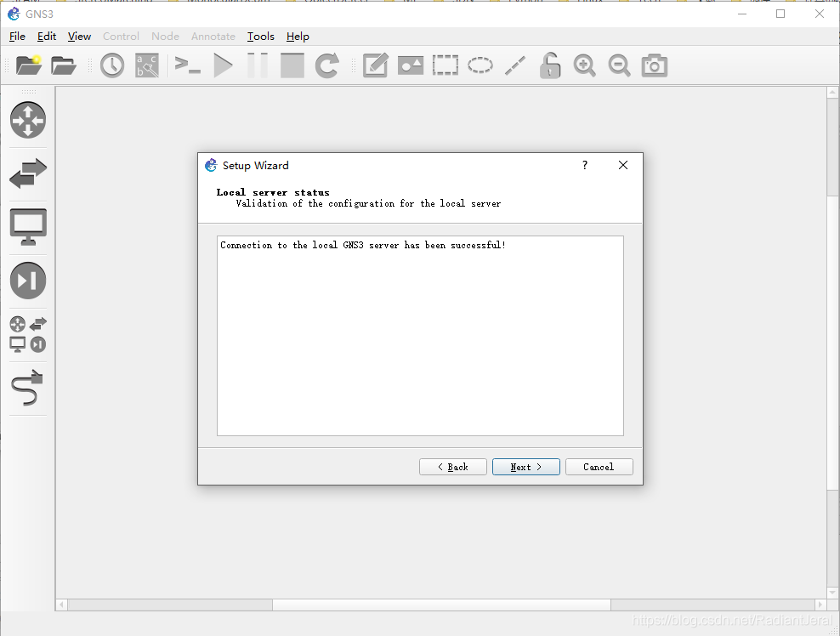Browse security devices icon
Image resolution: width=840 pixels, height=636 pixels.
pos(28,281)
